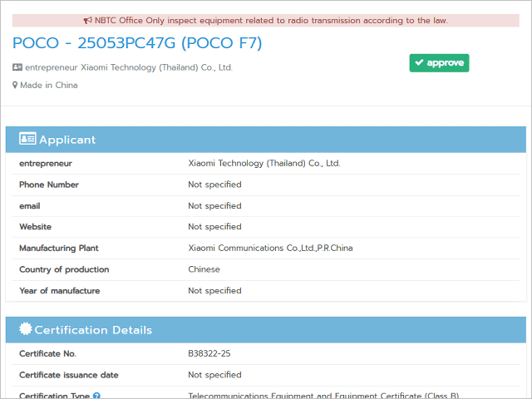Open the help icon beside Certification Type

click(x=96, y=396)
